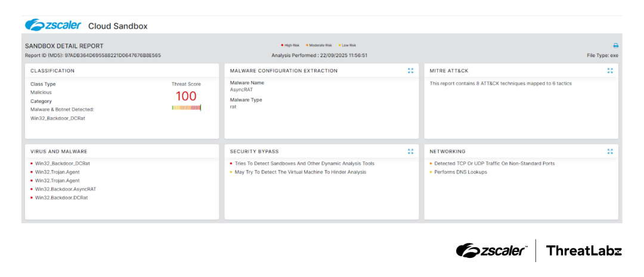Click the threat score value 100
644x277 pixels.
tap(186, 96)
